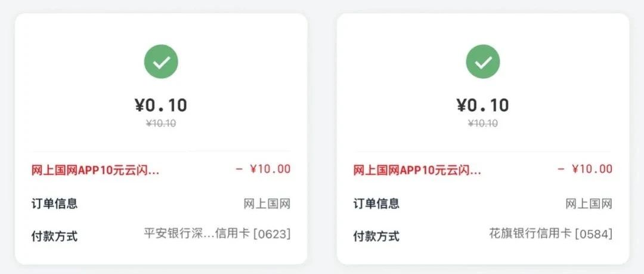Click the 付款方式 label in left card
644x274 pixels.
[x=55, y=236]
